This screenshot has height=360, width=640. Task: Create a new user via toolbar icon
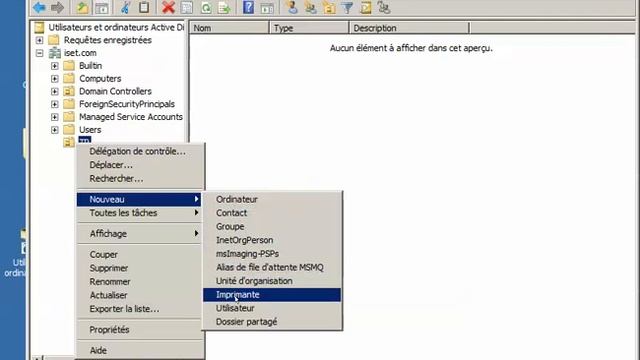[x=292, y=7]
